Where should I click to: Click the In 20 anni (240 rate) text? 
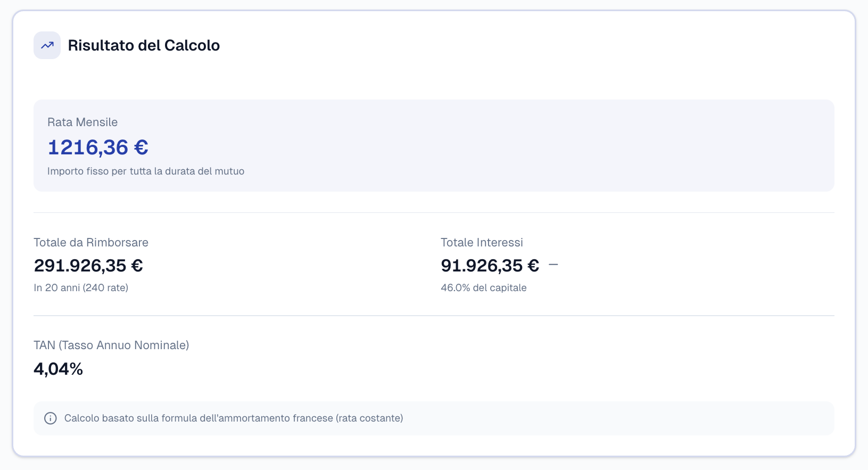click(x=81, y=288)
